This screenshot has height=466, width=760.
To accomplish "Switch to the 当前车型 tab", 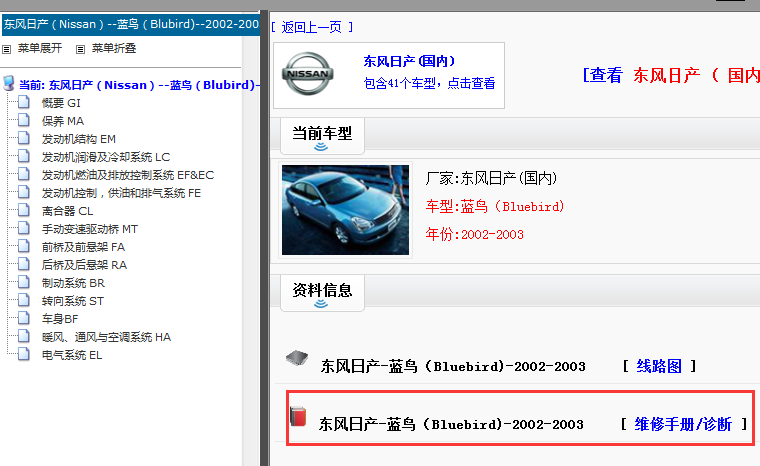I will tap(322, 136).
